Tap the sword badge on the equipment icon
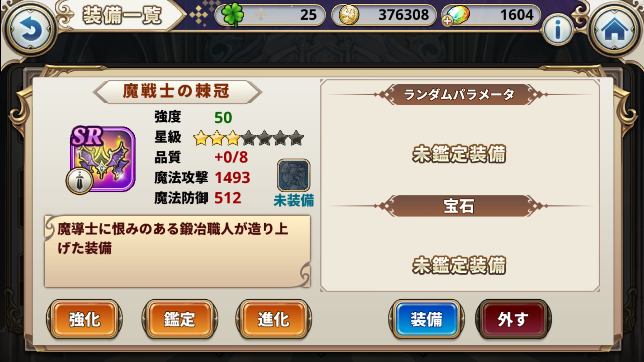This screenshot has height=362, width=644. (x=79, y=181)
